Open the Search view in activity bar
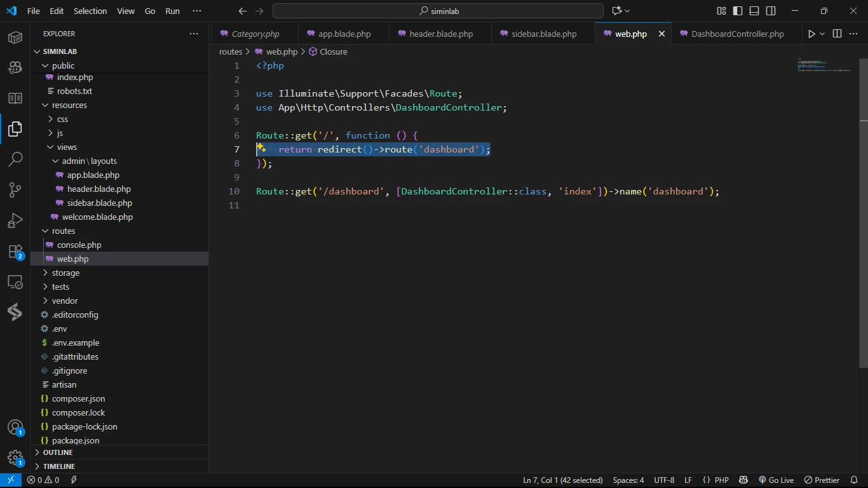Screen dimensions: 868x488 tap(15, 159)
